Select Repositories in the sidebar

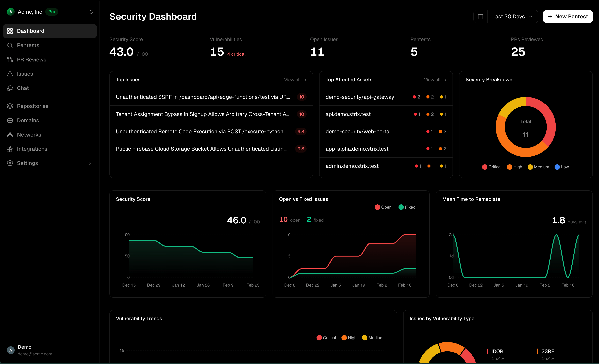[50, 106]
